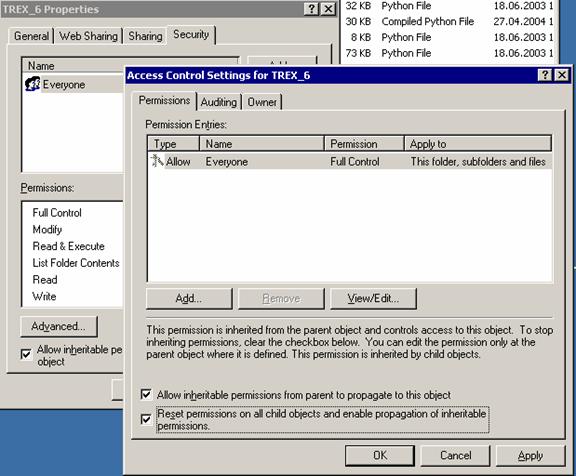The width and height of the screenshot is (576, 476).
Task: Toggle inheritable permissions checkbox in Properties window
Action: pyautogui.click(x=26, y=354)
